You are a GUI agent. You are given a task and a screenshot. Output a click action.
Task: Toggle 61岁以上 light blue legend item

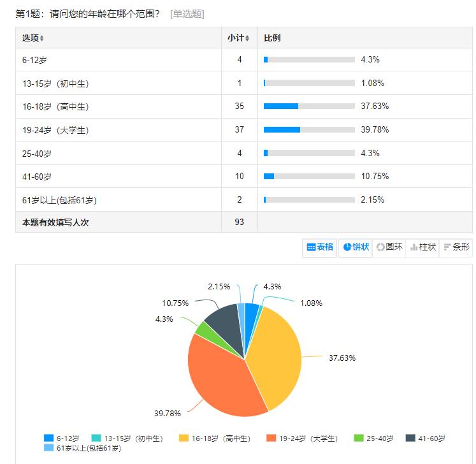pyautogui.click(x=49, y=448)
